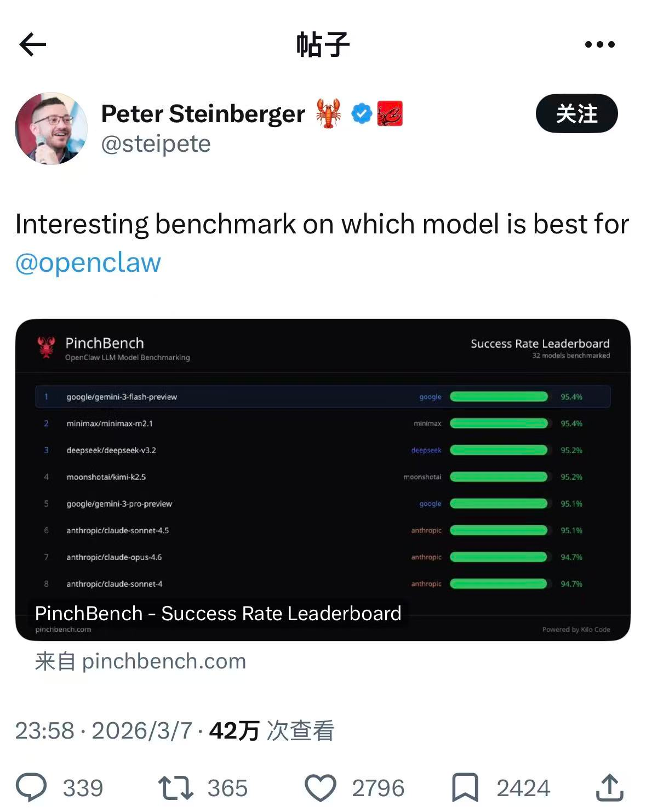Tap the Peter Steinberger display name
This screenshot has width=646, height=812.
point(203,114)
